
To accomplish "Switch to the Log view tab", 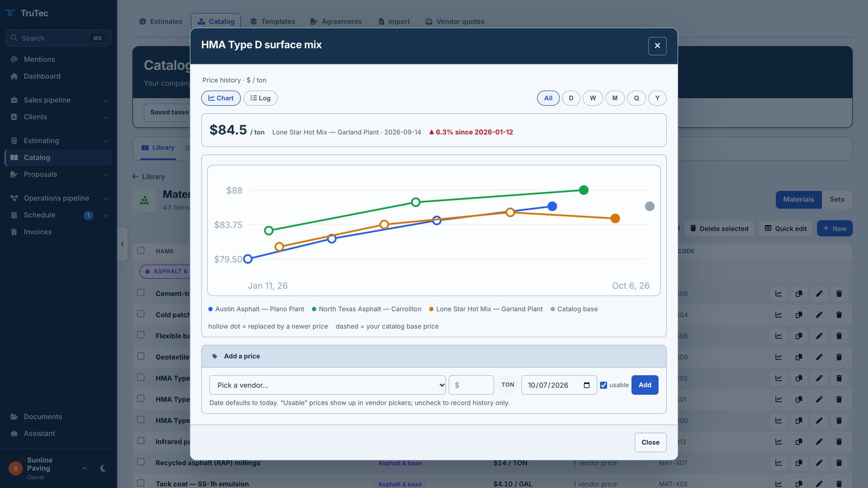I will pos(260,98).
